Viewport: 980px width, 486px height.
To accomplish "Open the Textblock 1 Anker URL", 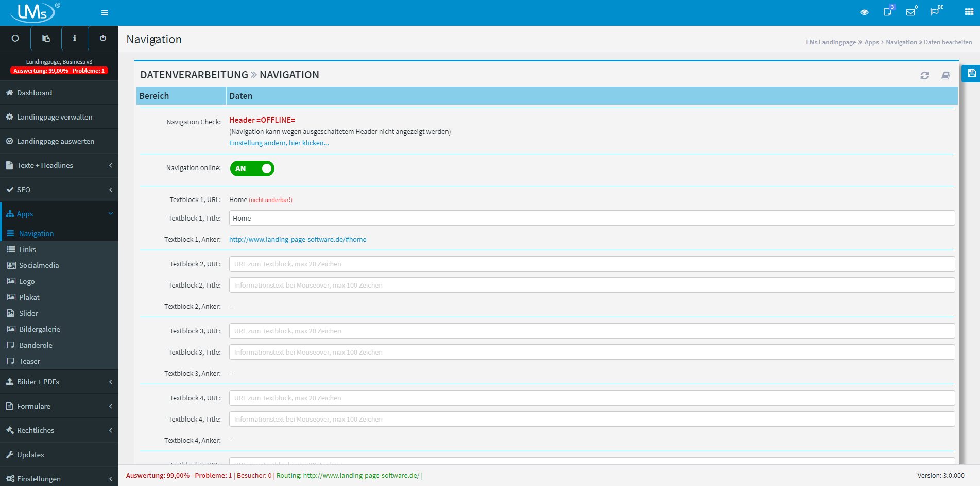I will pos(298,239).
